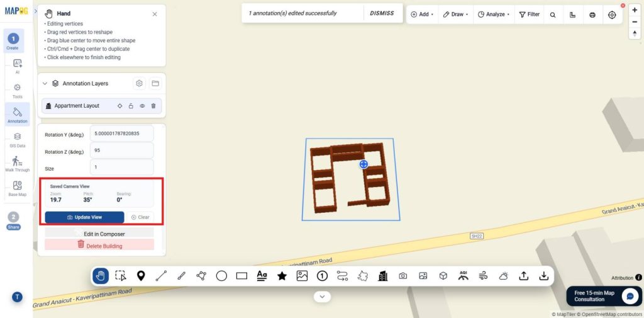Open the AQI air quality tool

click(464, 276)
